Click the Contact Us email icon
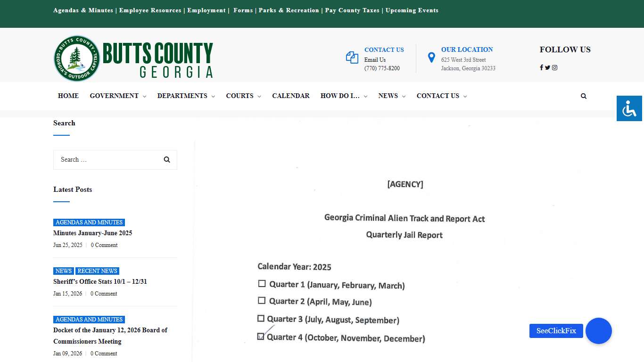This screenshot has height=362, width=644. (x=352, y=57)
